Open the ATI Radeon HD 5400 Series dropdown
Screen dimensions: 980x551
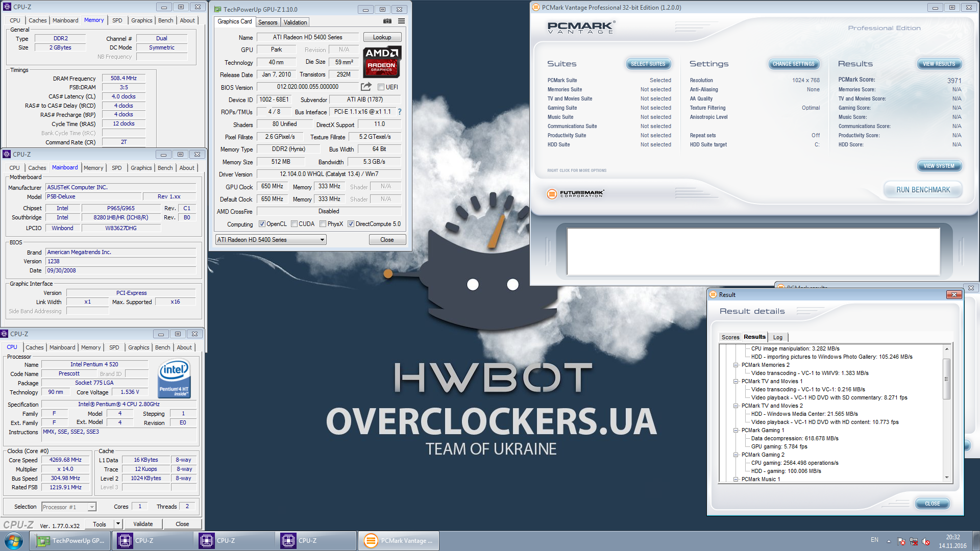[x=271, y=240]
